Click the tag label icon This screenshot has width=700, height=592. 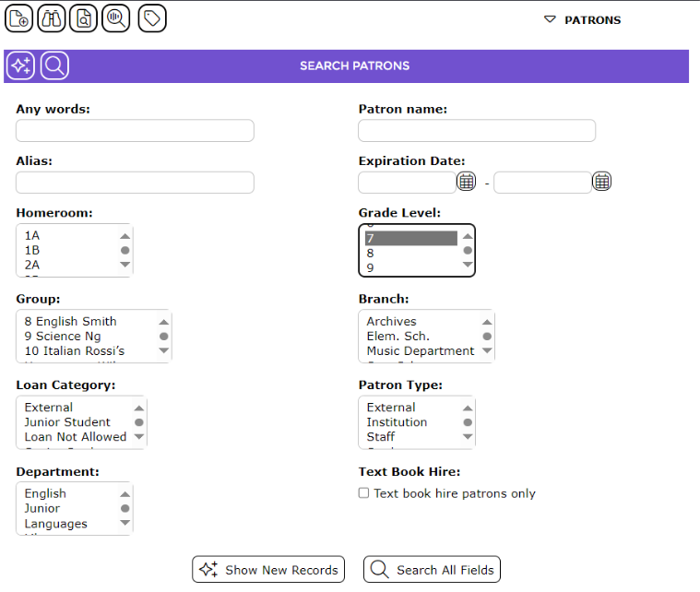pos(152,18)
